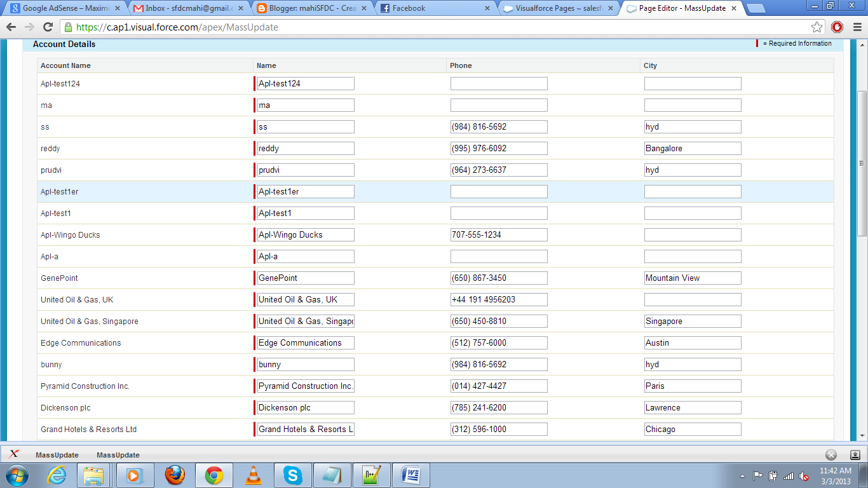Open Microsoft Word from the taskbar
Screen dimensions: 868x488
coord(412,475)
